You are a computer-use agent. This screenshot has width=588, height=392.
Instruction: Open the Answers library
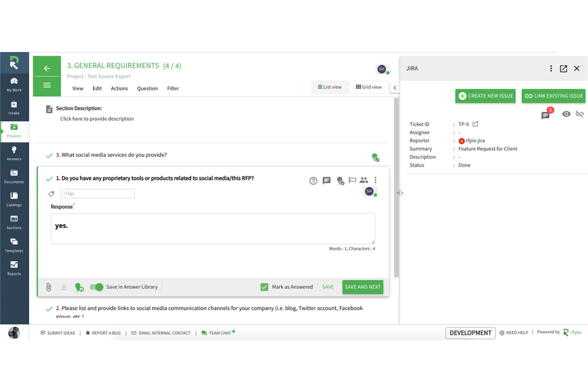point(14,153)
